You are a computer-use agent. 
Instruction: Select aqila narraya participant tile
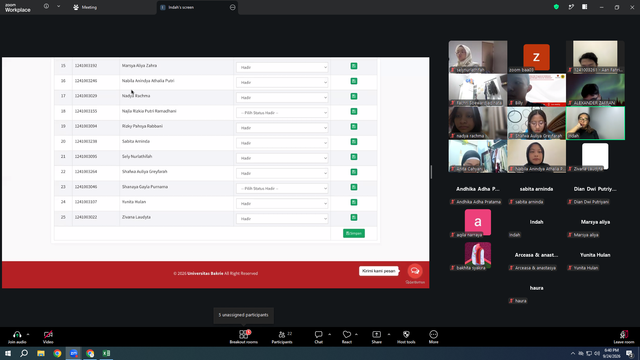pos(478,222)
